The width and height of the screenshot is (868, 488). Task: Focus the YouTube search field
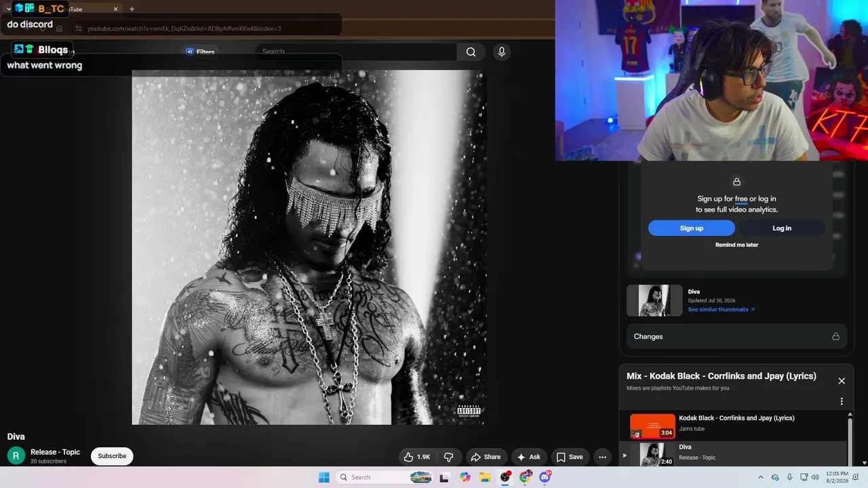click(x=356, y=52)
